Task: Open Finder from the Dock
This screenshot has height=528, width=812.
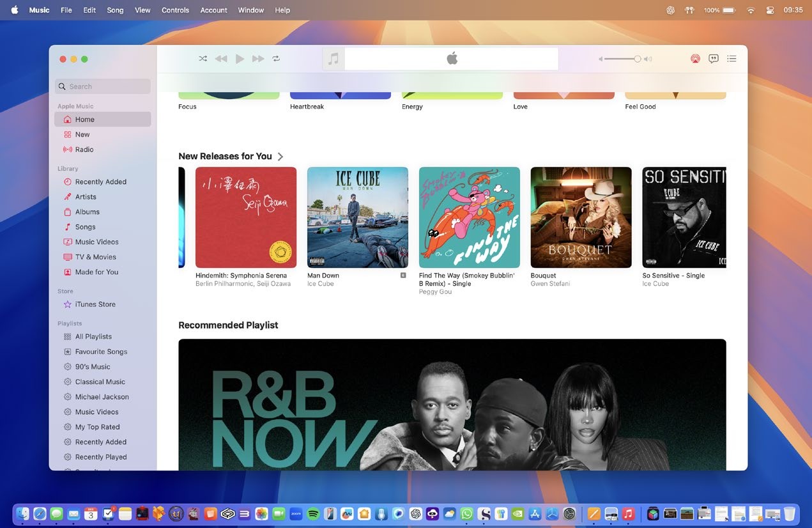Action: pyautogui.click(x=23, y=513)
